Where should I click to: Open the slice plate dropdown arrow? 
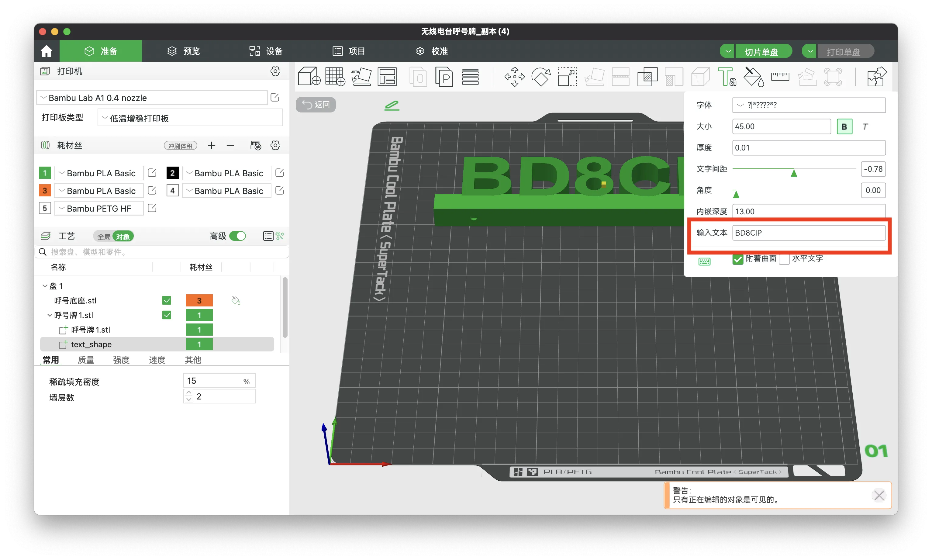tap(728, 51)
